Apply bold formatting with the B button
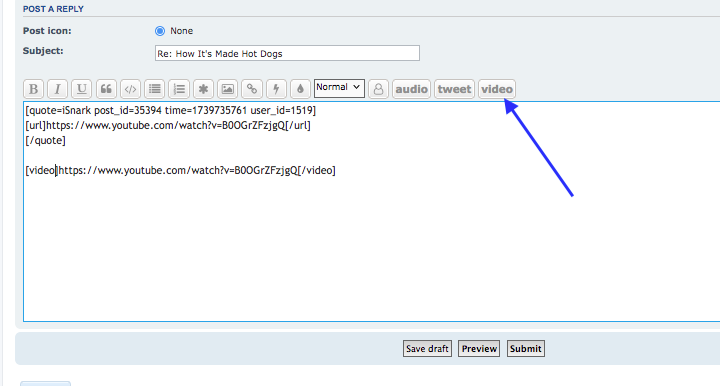 pos(34,89)
